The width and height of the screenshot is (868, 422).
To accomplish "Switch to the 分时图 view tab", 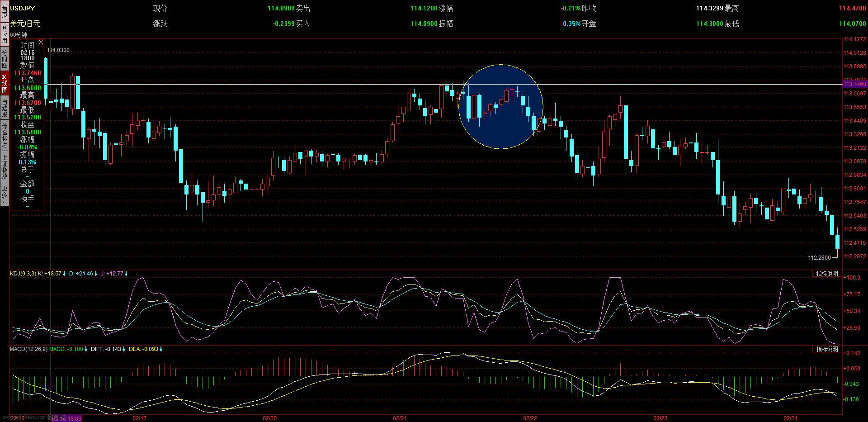I will pyautogui.click(x=4, y=59).
